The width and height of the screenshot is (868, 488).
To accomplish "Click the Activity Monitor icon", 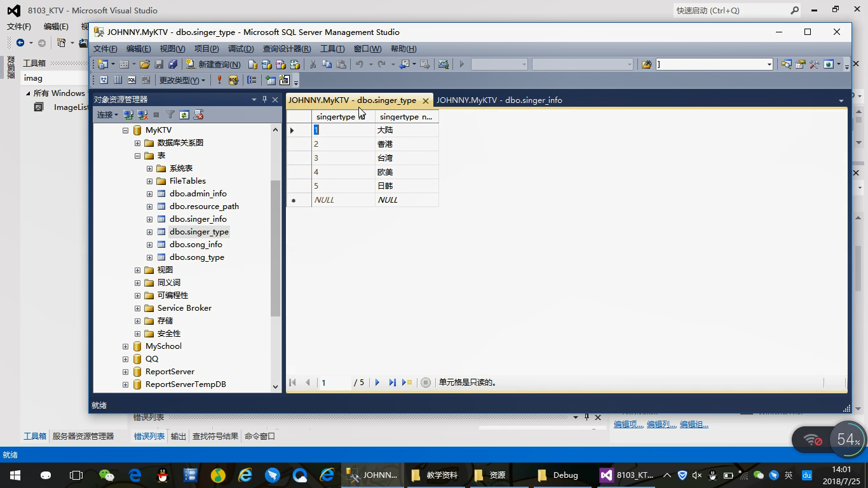I will (x=444, y=64).
